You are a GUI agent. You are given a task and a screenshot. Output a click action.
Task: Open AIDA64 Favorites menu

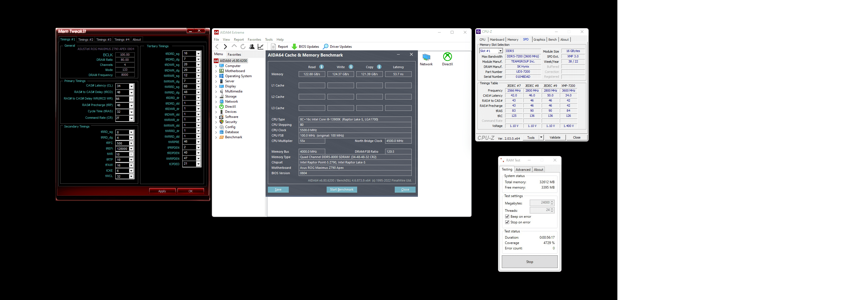(x=254, y=39)
